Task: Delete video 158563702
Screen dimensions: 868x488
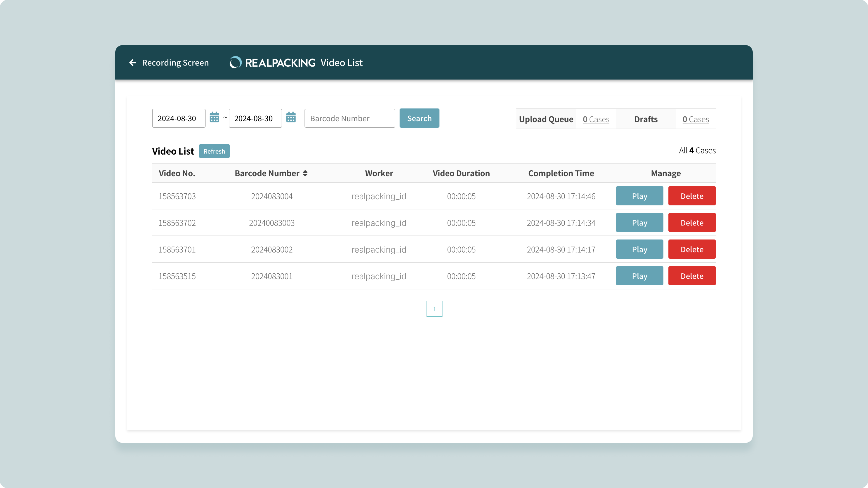Action: click(692, 223)
